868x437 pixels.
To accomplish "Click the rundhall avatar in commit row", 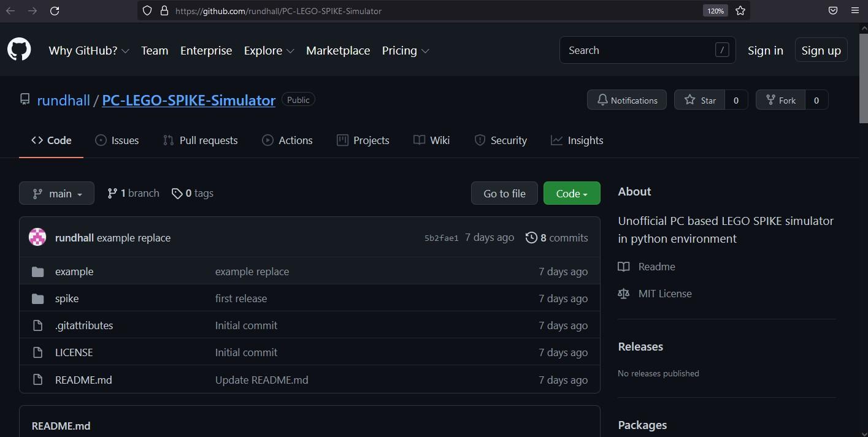I will 37,237.
